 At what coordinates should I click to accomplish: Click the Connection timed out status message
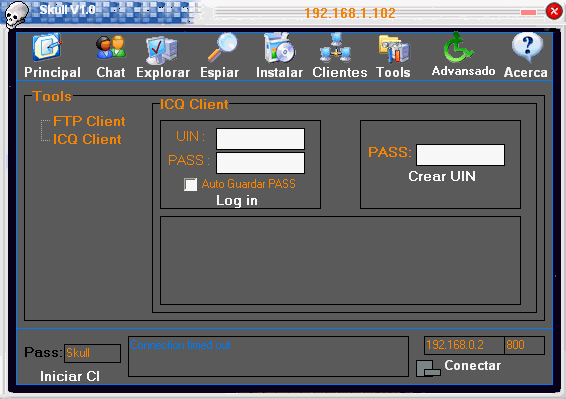[180, 345]
